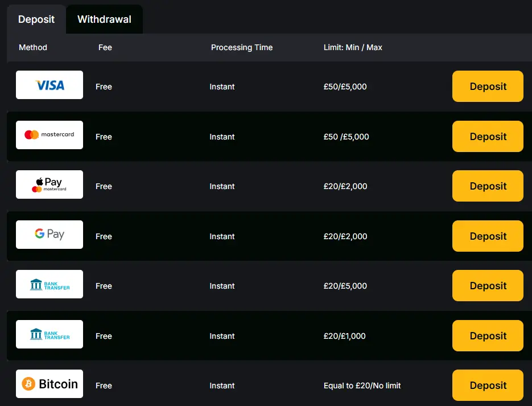Open the Deposit tab

coord(36,19)
